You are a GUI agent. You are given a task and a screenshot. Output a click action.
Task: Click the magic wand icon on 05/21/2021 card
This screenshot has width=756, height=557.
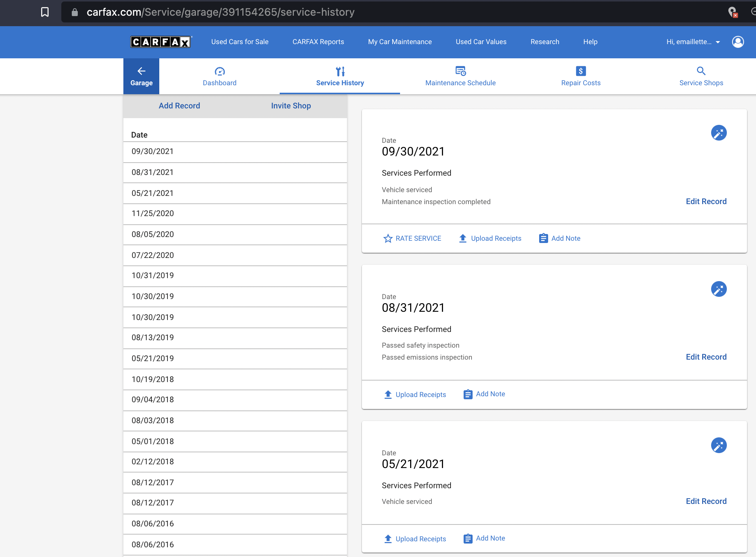point(719,445)
